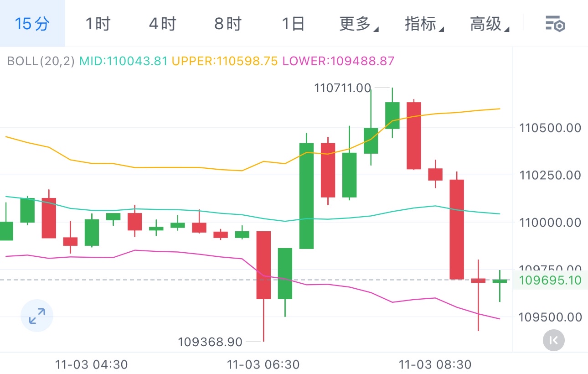
Task: Select the 15分 timeframe tab
Action: pos(32,23)
